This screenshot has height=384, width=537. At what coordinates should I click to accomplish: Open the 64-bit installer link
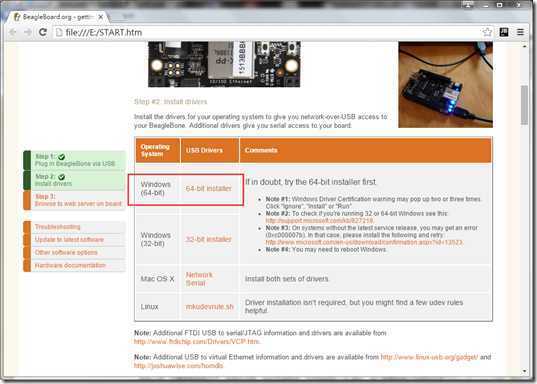(x=209, y=188)
